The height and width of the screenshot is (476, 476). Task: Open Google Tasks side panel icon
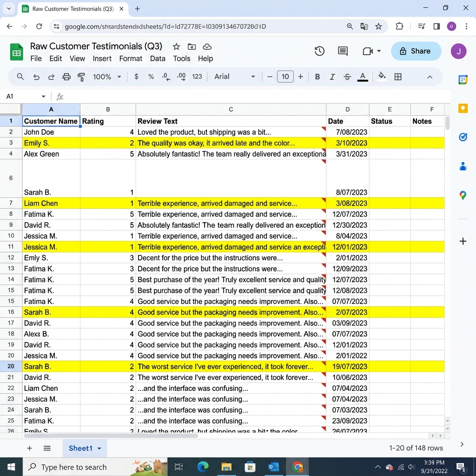pyautogui.click(x=463, y=137)
